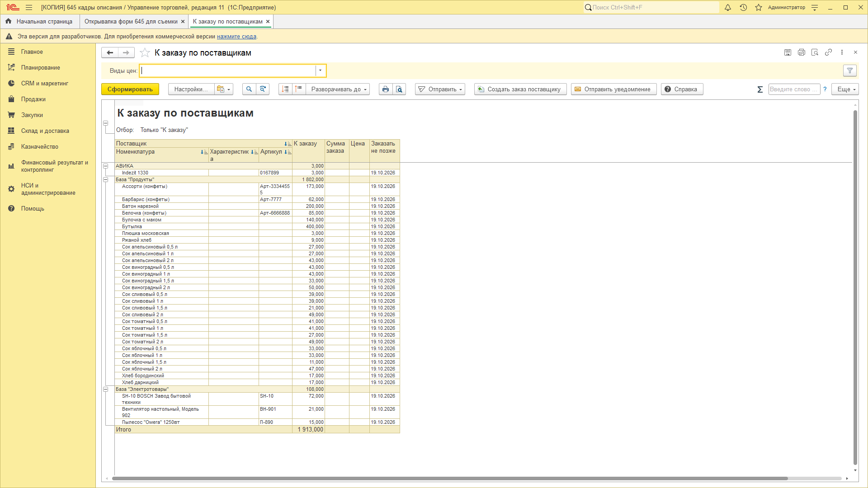The width and height of the screenshot is (868, 488).
Task: Open print preview icon
Action: pos(399,89)
